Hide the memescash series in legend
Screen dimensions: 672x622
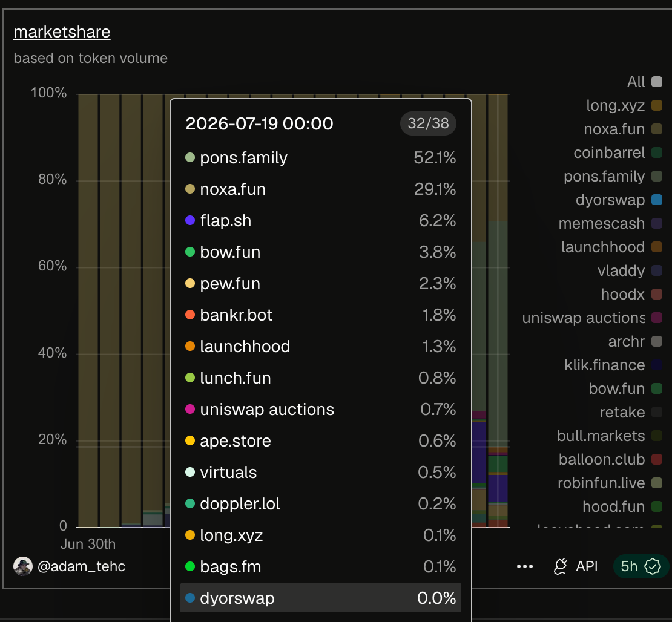610,223
